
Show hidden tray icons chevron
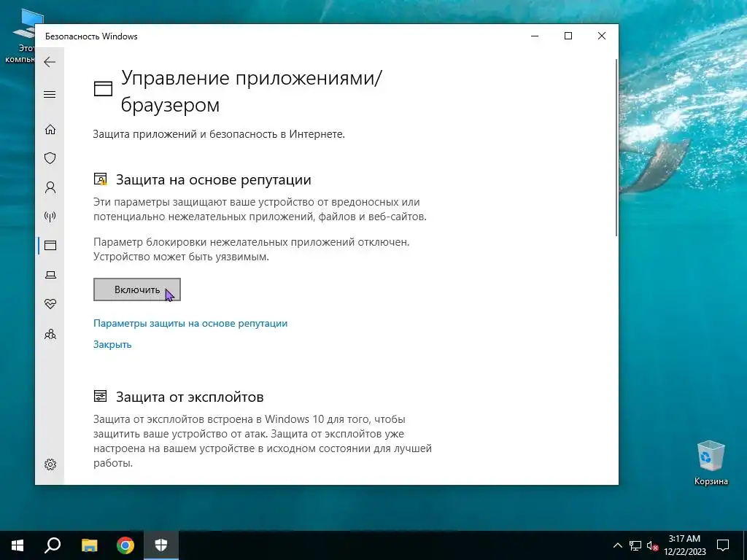(617, 545)
